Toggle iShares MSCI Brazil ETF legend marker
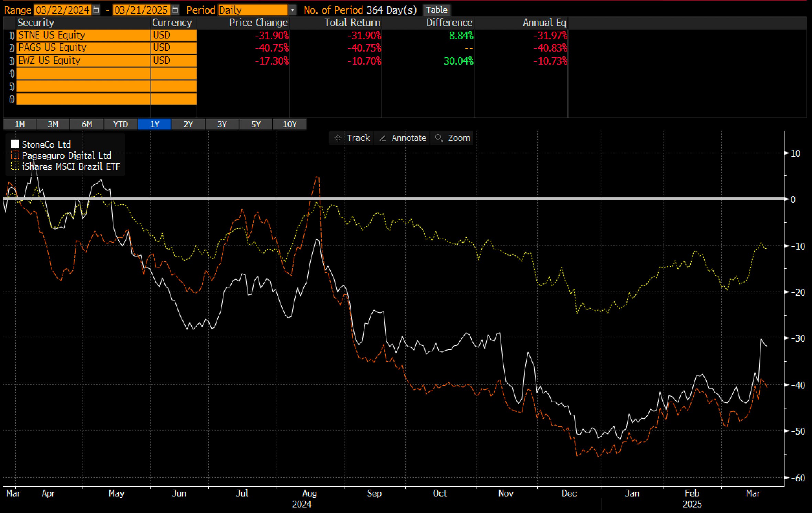The width and height of the screenshot is (812, 513). (x=15, y=166)
